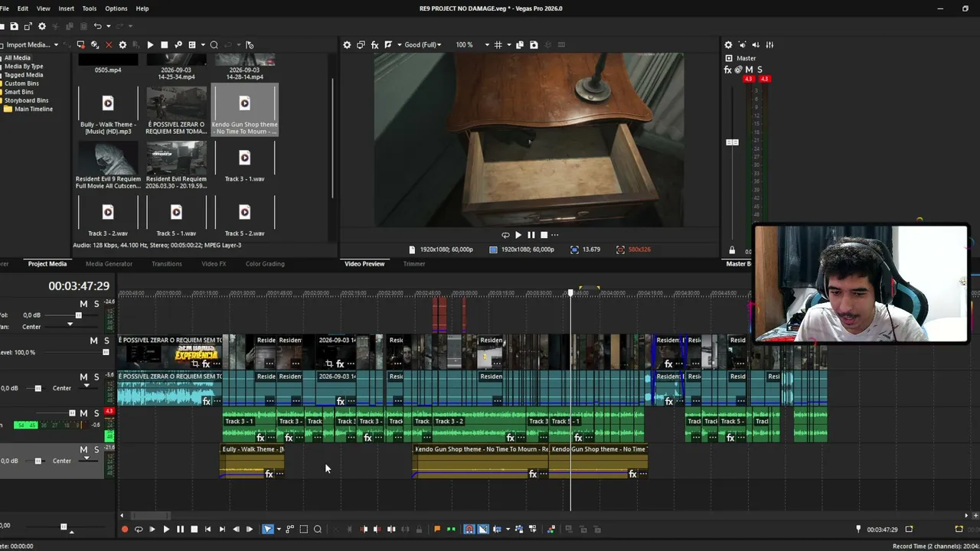Mute the first video track
This screenshot has width=980, height=551.
click(93, 341)
